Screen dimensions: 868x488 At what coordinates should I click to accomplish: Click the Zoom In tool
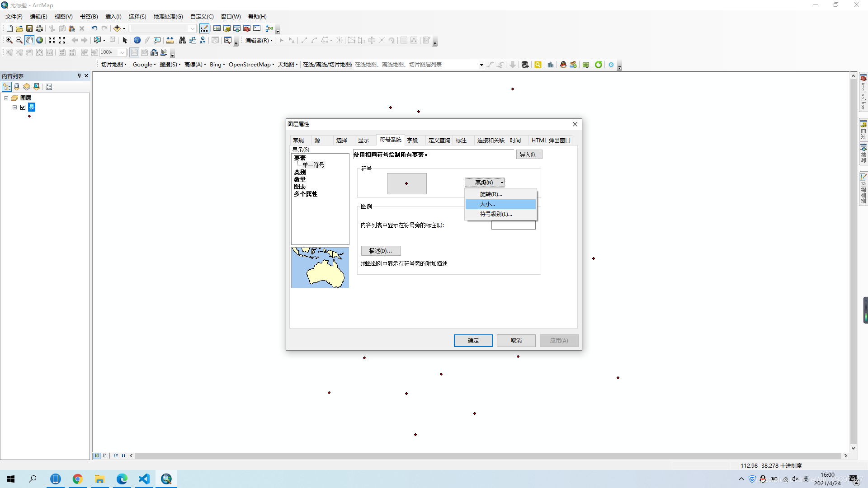[9, 40]
